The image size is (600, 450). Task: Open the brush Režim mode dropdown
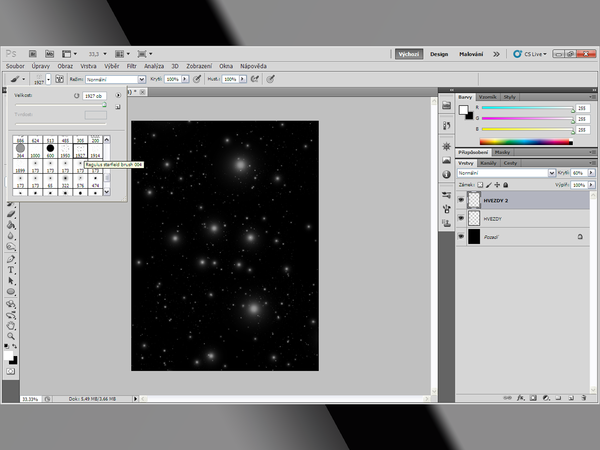(x=113, y=78)
